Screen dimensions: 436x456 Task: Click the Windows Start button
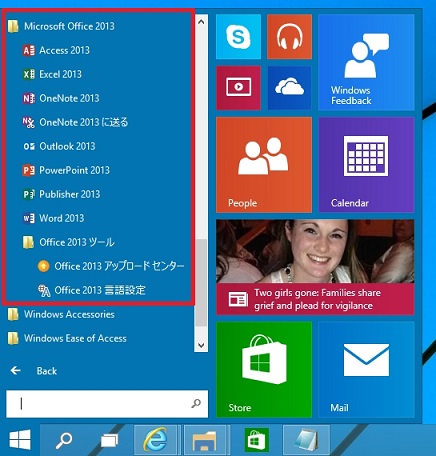[x=20, y=440]
